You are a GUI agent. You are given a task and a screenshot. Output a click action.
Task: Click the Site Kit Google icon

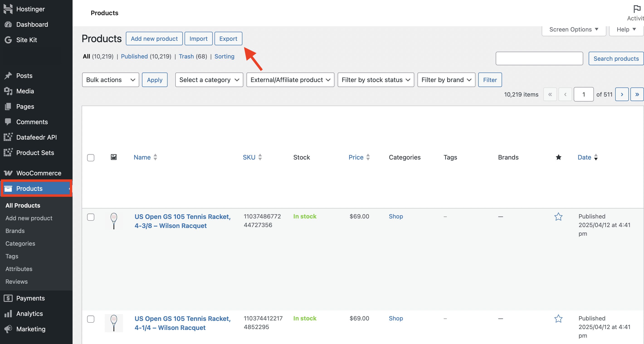[x=8, y=40]
